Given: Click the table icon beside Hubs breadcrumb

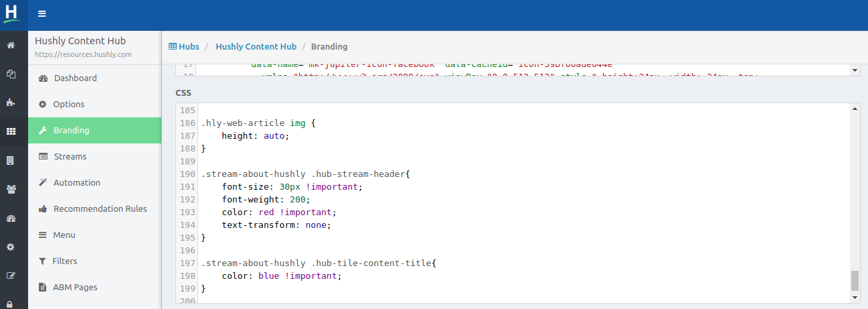Looking at the screenshot, I should pos(173,47).
